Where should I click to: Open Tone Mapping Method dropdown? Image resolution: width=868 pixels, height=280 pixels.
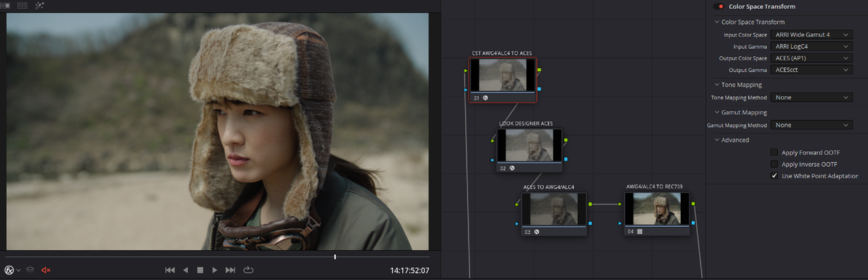[811, 98]
